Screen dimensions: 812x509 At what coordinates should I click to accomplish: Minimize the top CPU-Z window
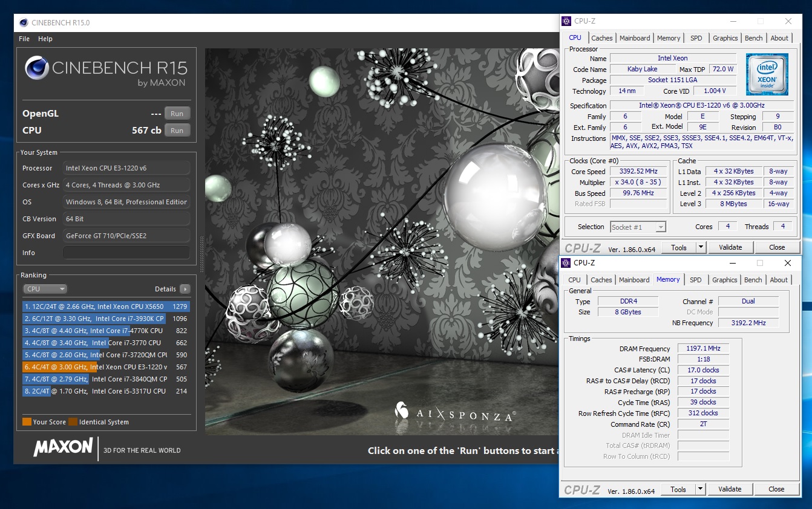733,21
